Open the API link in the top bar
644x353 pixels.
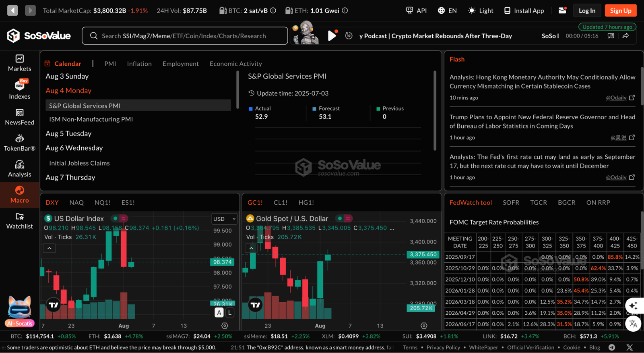point(416,10)
